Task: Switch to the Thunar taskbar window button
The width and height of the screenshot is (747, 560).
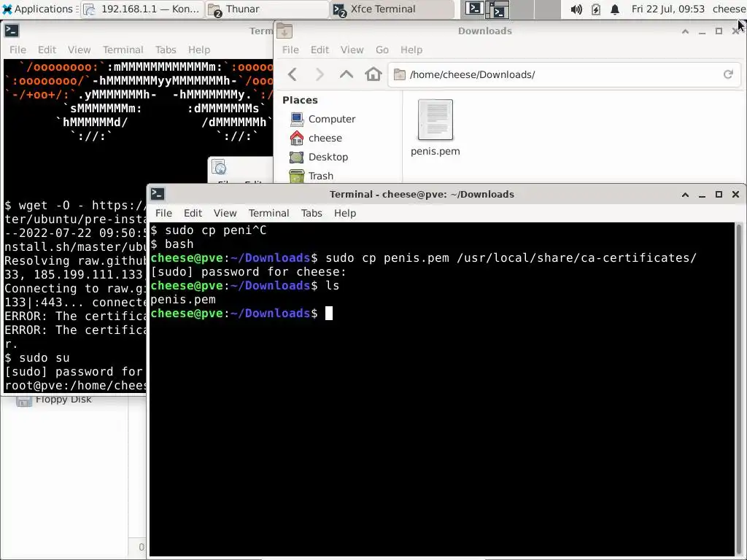Action: pos(267,9)
